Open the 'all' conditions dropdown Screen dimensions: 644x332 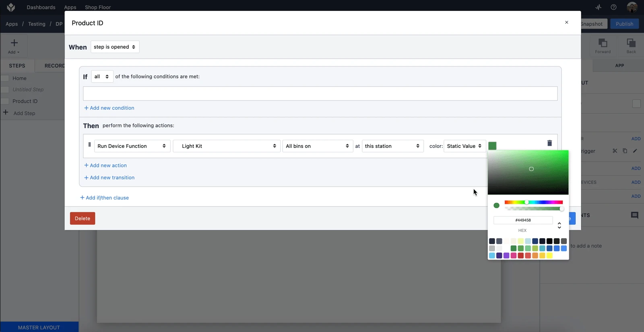coord(102,77)
